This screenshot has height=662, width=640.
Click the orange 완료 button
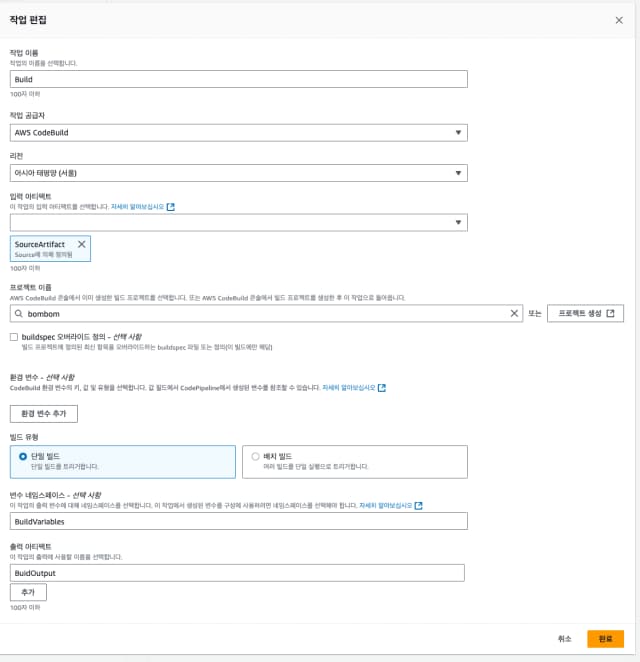click(x=605, y=639)
